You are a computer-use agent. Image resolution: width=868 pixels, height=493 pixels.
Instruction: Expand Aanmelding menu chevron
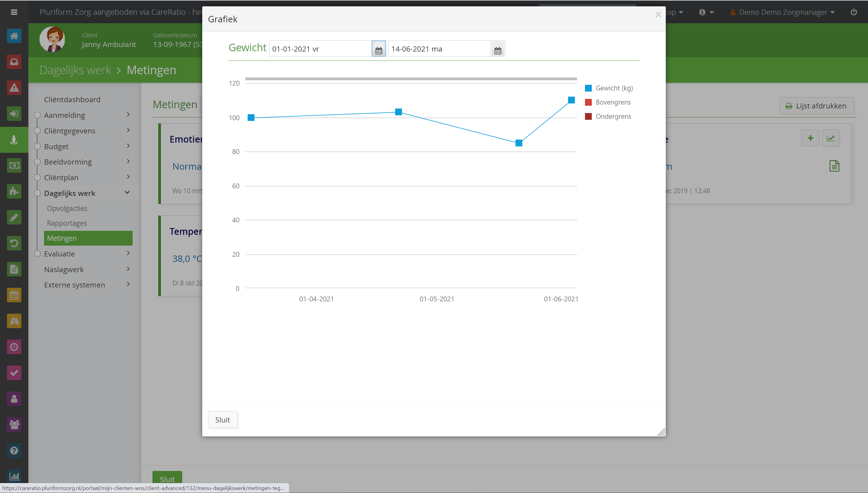128,115
